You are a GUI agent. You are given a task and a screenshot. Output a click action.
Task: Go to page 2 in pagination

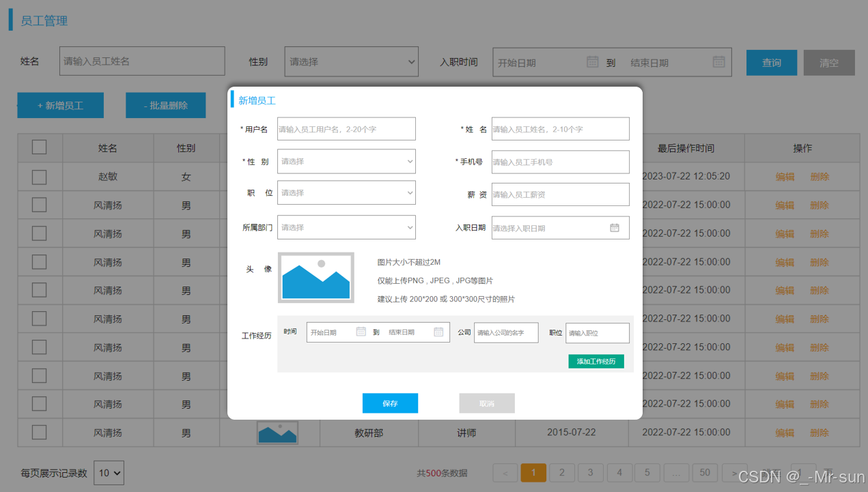562,472
